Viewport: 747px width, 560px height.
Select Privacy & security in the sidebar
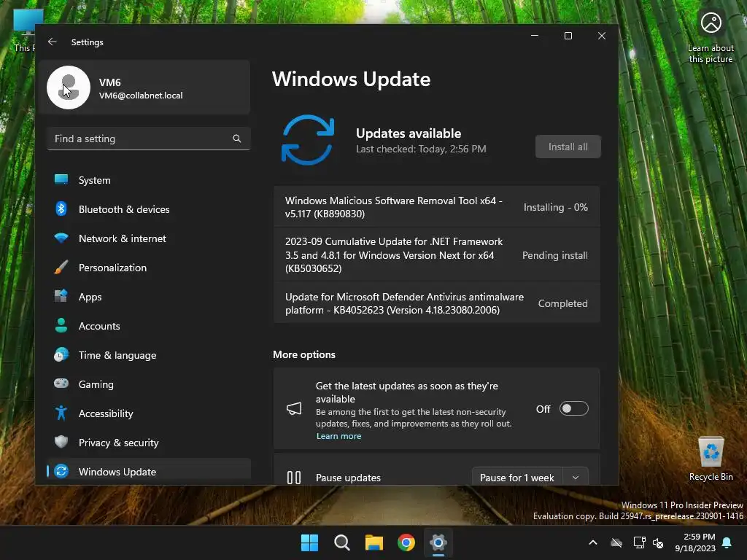click(x=149, y=443)
